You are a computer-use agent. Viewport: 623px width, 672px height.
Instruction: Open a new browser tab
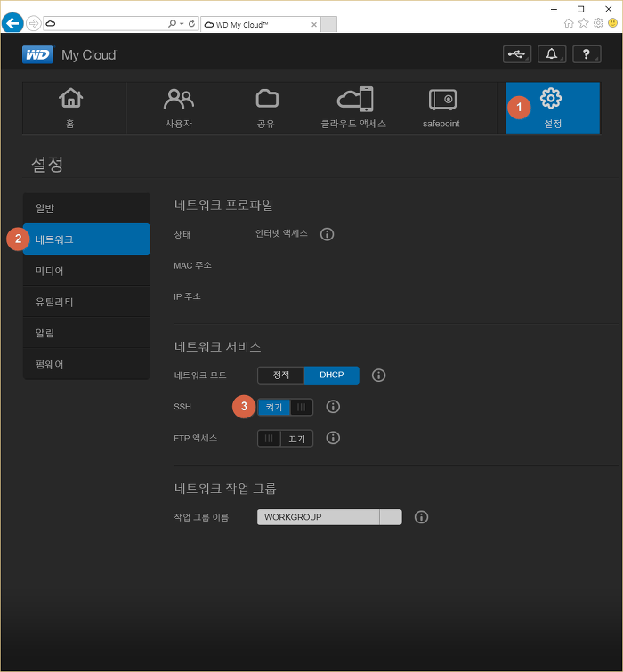pos(328,24)
